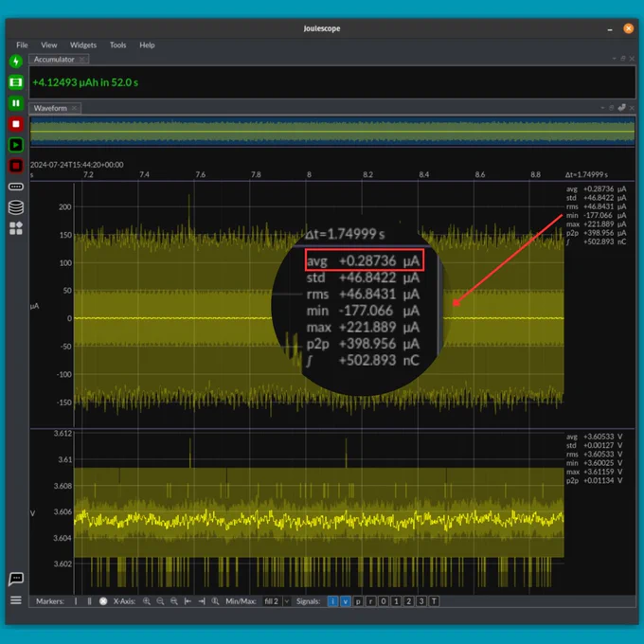
Task: Add a single marker from the Markers bar
Action: [x=76, y=601]
